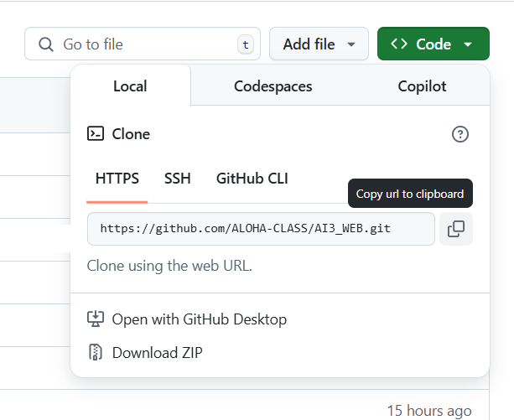
Task: Click the clone URL text field
Action: (261, 229)
